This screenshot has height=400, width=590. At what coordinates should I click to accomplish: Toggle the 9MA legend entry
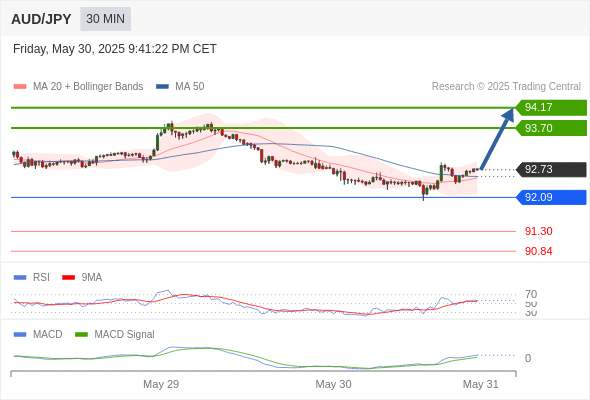(x=82, y=277)
